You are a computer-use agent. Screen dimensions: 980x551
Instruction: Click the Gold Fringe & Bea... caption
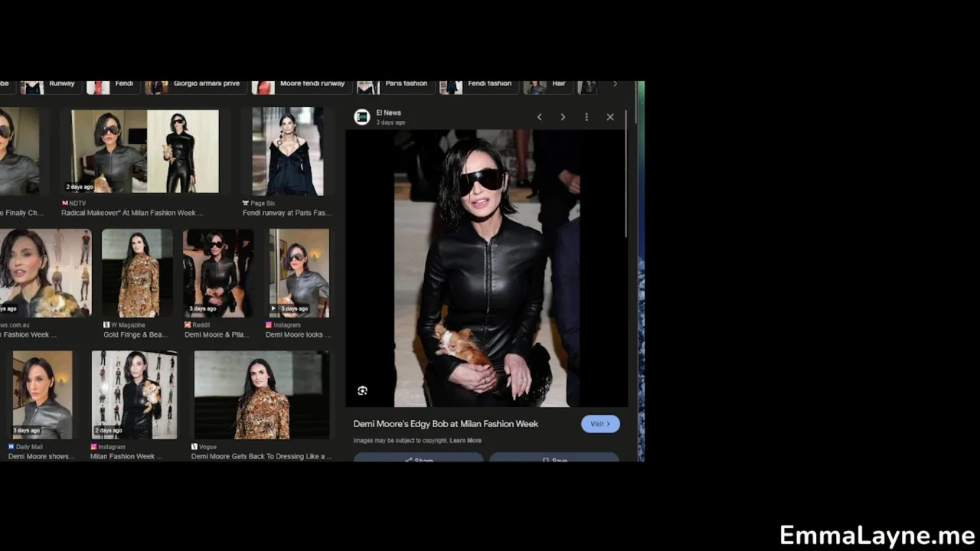coord(136,334)
